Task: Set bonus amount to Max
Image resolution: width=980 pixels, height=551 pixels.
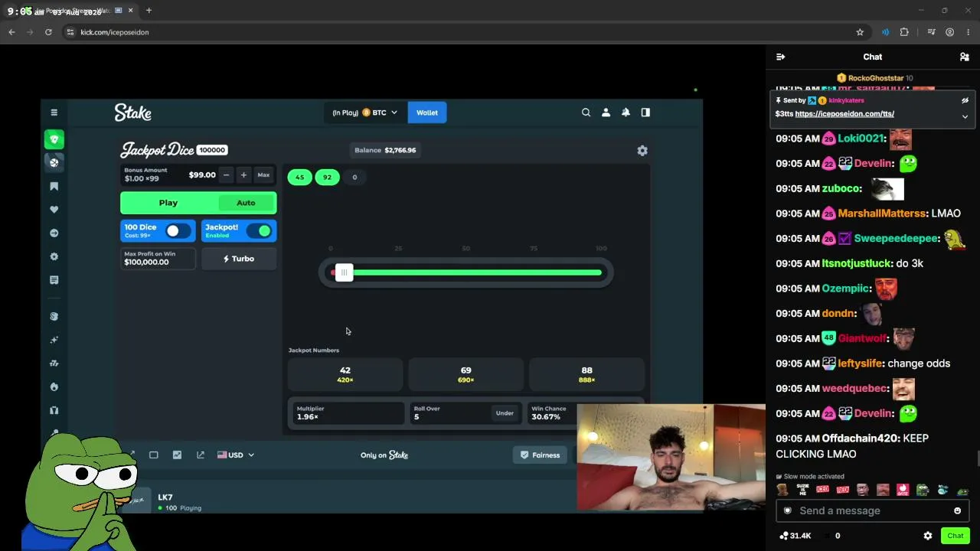Action: click(263, 175)
